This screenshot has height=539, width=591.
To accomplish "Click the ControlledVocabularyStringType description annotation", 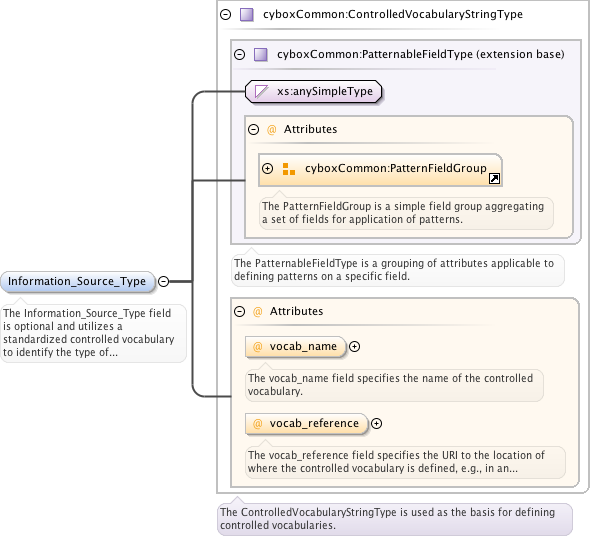I will point(395,519).
